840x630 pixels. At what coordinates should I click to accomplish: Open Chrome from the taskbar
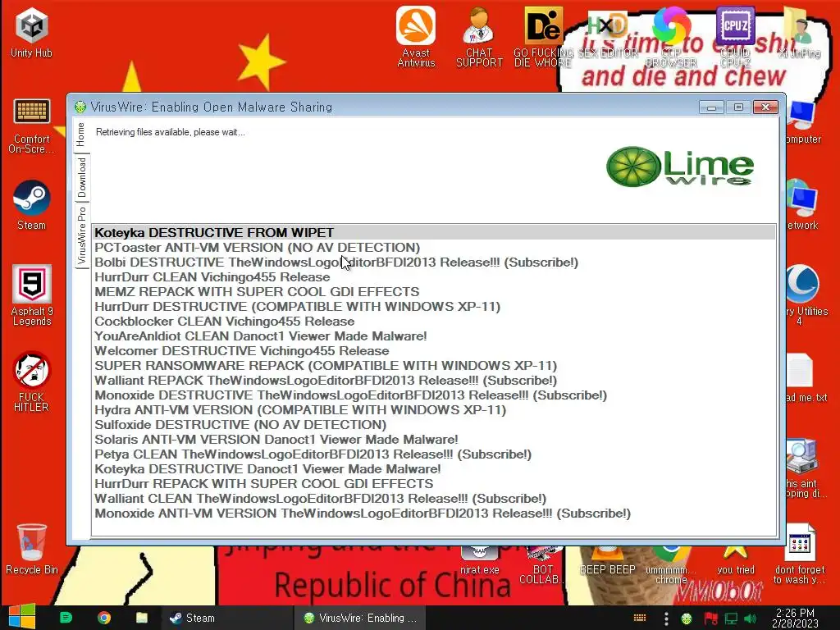click(104, 618)
